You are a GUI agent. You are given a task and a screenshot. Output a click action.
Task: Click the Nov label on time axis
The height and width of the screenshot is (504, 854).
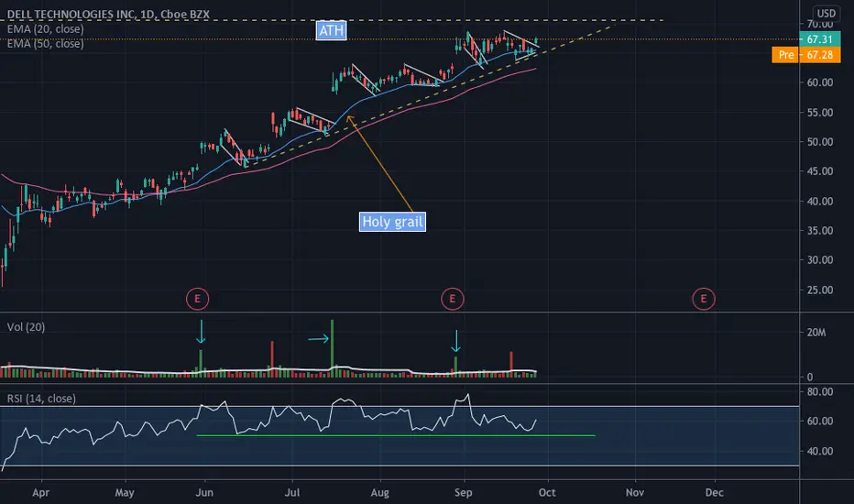click(634, 493)
